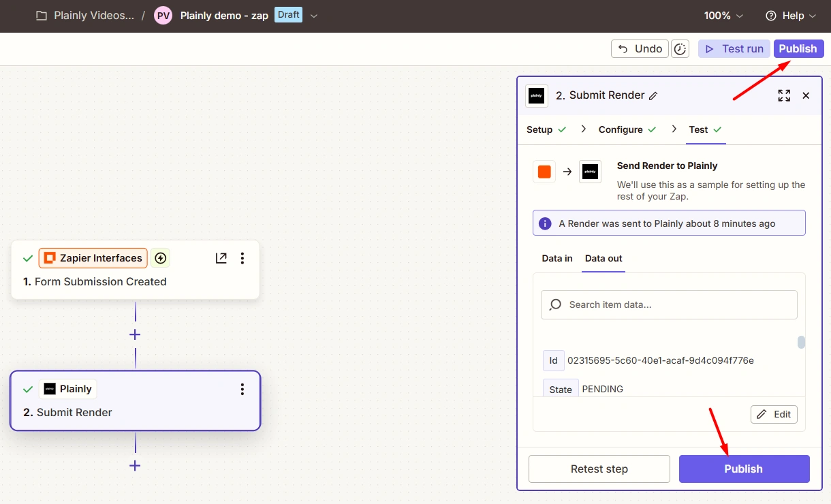Click Publish in the top toolbar

(798, 48)
